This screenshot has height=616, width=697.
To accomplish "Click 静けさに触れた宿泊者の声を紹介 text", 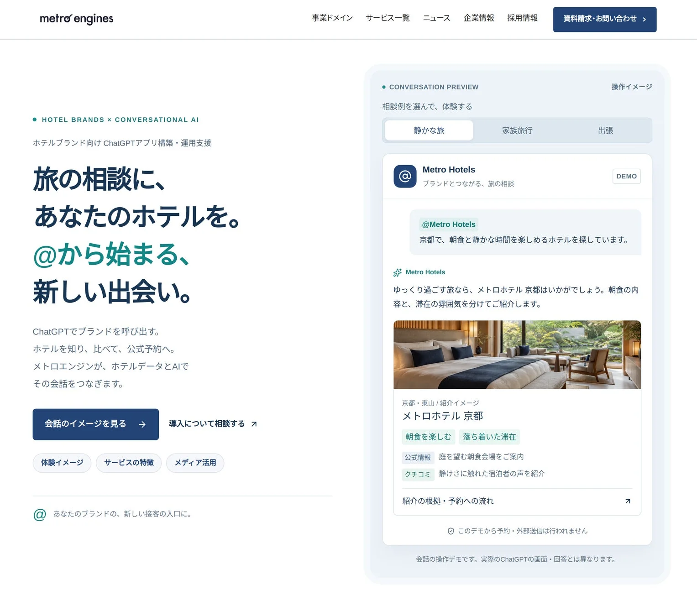I will pyautogui.click(x=492, y=474).
